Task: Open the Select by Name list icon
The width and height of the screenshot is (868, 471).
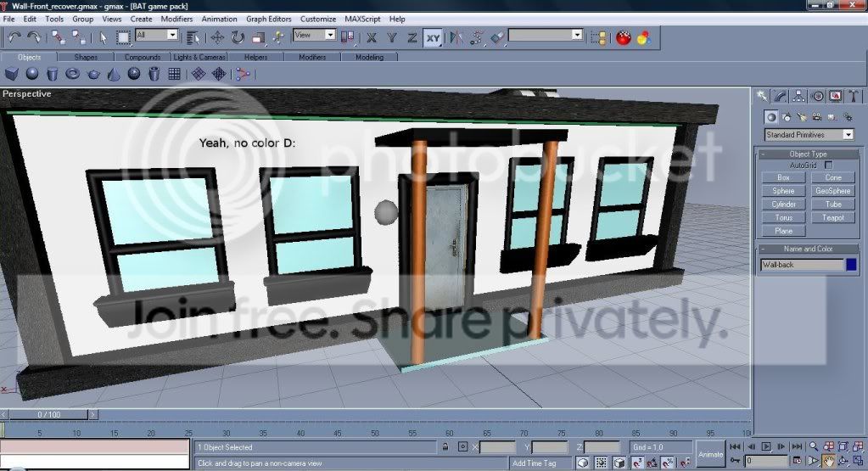Action: (193, 37)
